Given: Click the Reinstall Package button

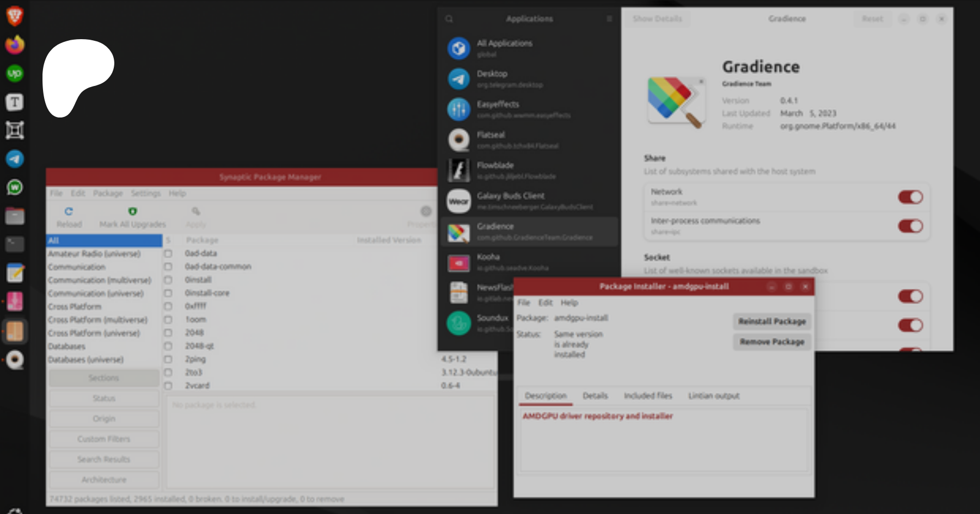Looking at the screenshot, I should pos(771,321).
